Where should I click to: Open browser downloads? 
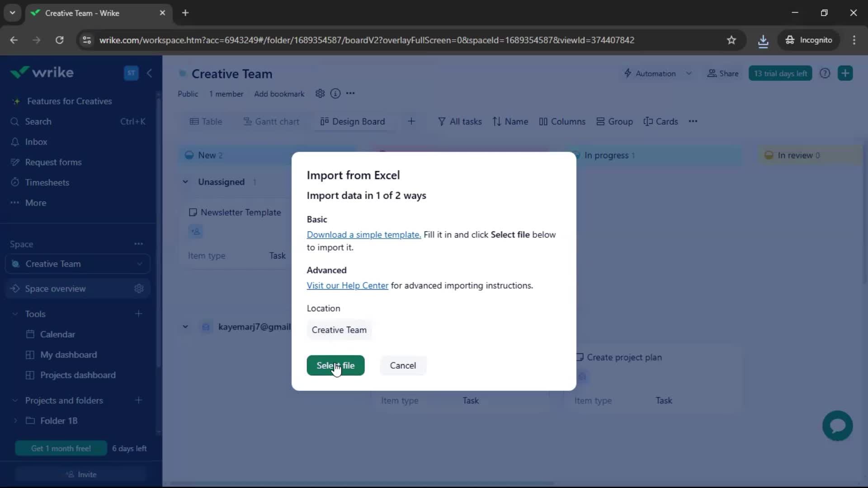[x=763, y=40]
